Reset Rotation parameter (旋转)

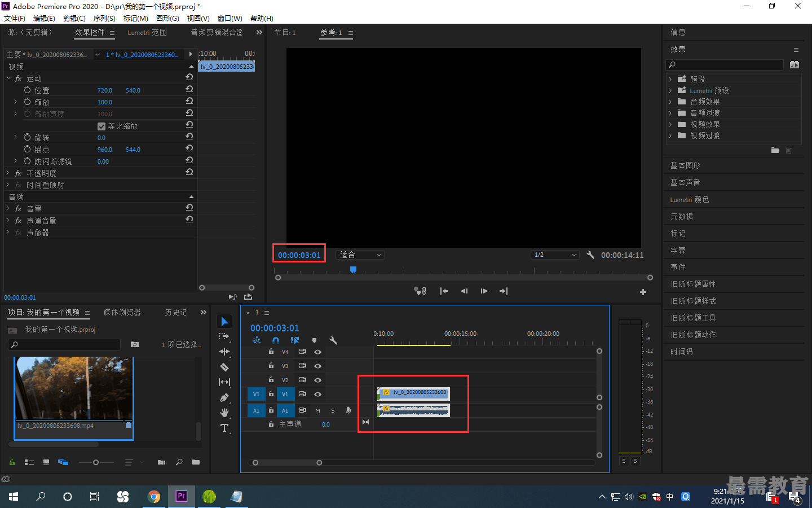click(x=189, y=137)
